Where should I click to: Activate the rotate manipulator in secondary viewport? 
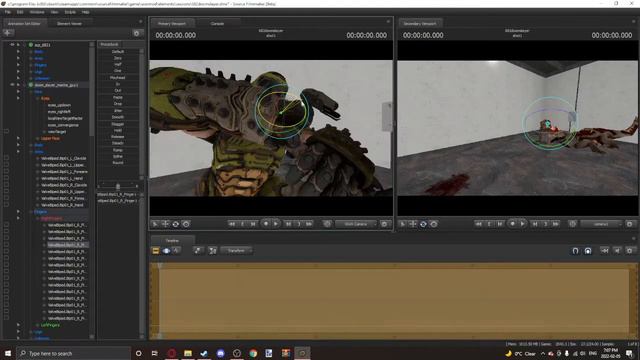tap(423, 224)
